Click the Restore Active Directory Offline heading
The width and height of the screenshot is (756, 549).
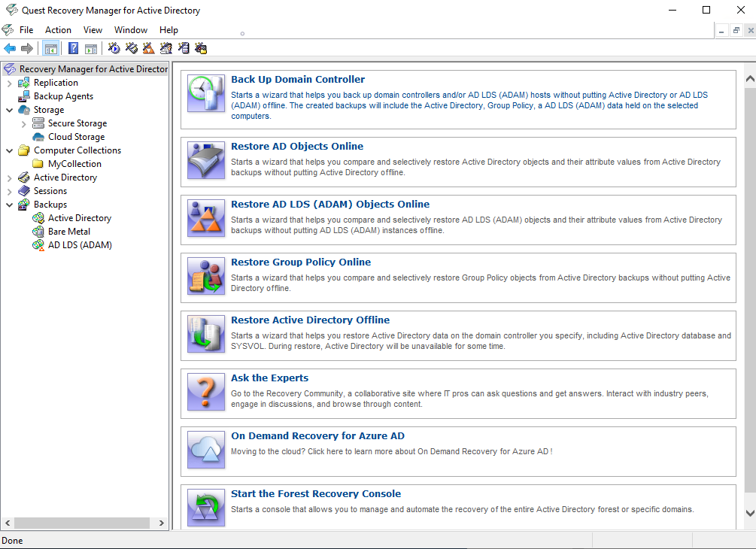tap(311, 320)
